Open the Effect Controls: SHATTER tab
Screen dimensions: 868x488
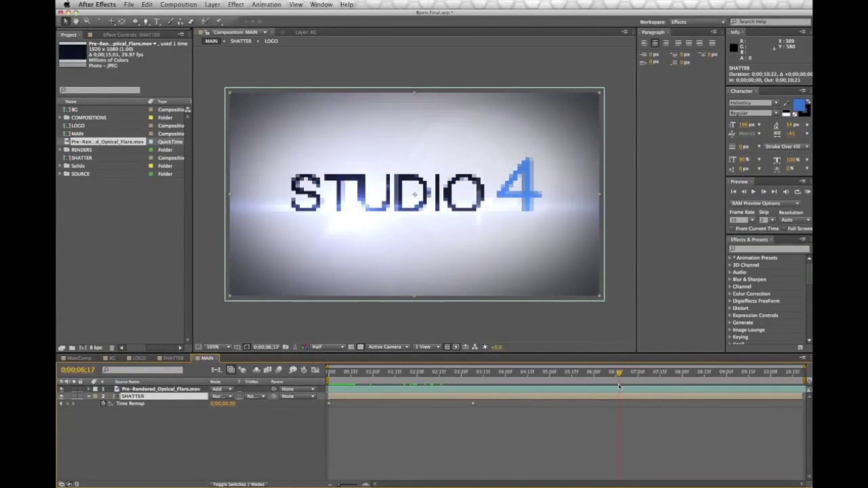pos(131,35)
